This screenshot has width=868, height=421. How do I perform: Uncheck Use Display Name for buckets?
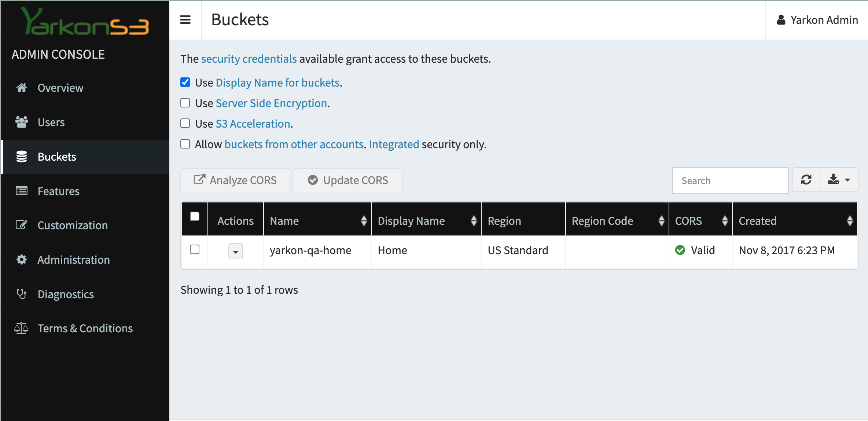[185, 83]
